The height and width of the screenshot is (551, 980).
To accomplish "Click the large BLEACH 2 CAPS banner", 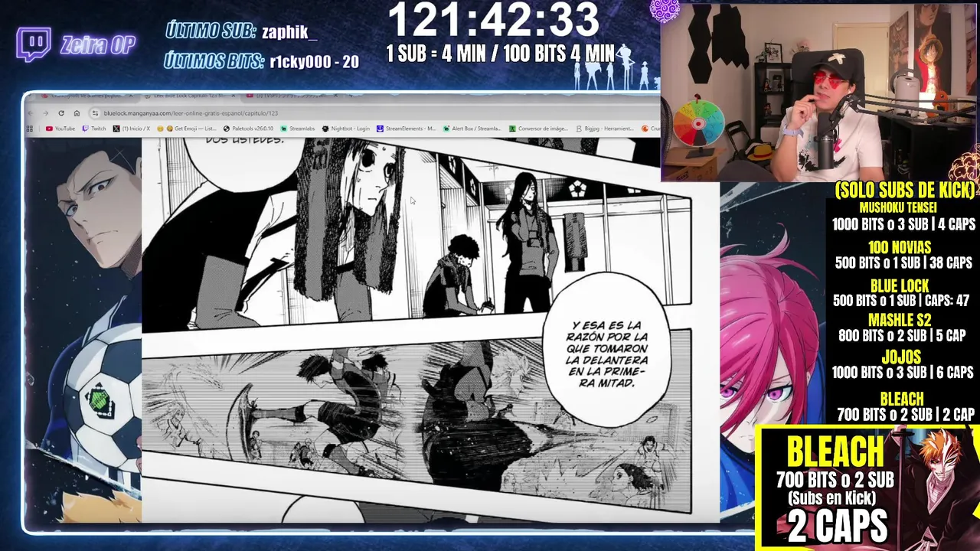I will coord(867,488).
